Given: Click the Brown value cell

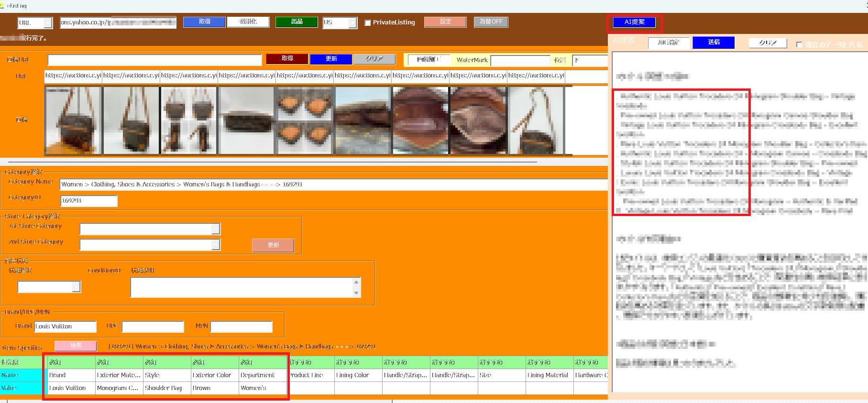Looking at the screenshot, I should coord(215,388).
